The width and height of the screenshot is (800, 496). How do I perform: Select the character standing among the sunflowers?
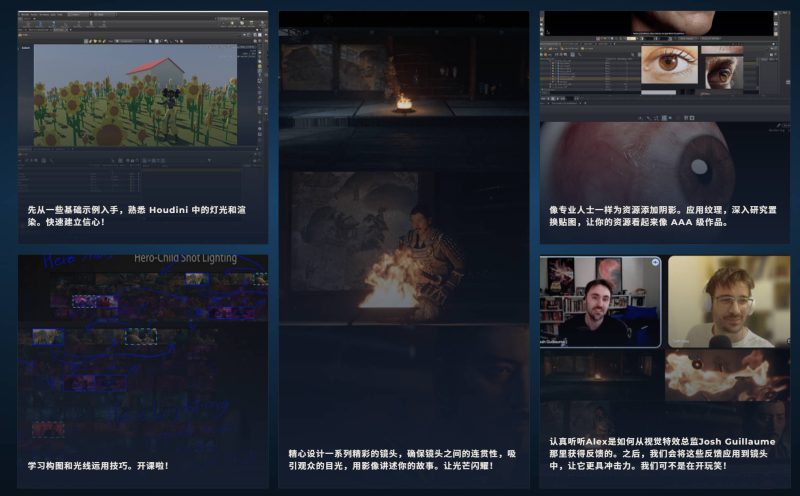click(x=171, y=108)
